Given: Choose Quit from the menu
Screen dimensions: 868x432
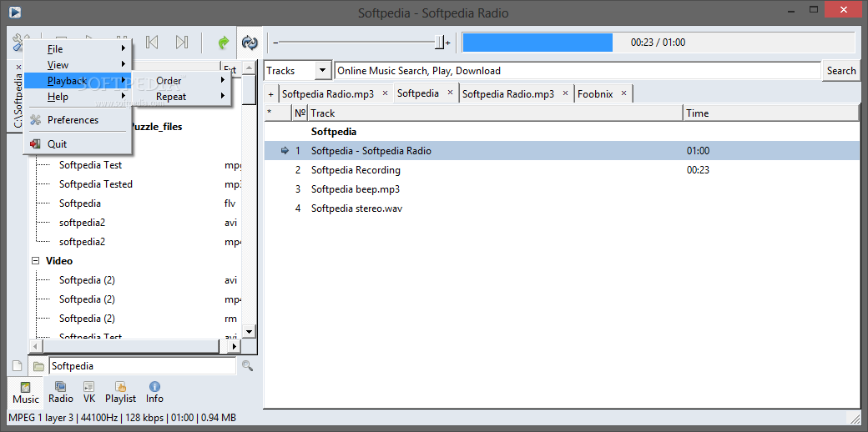Looking at the screenshot, I should (x=78, y=143).
